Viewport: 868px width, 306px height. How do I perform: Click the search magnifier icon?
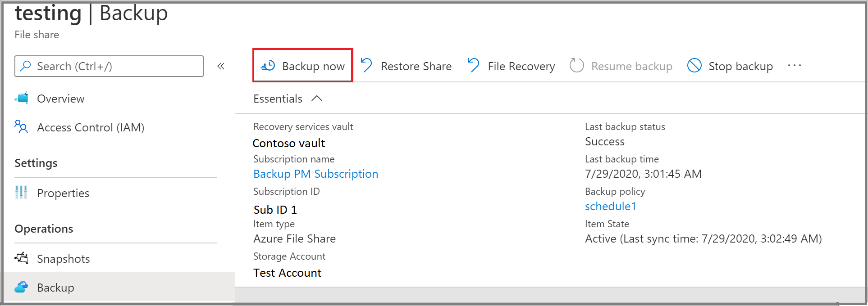pyautogui.click(x=26, y=66)
